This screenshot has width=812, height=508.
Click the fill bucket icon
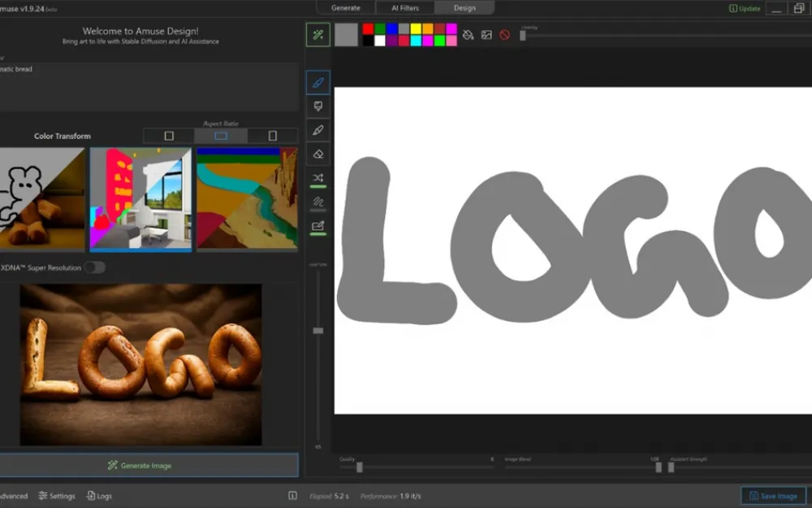(468, 35)
